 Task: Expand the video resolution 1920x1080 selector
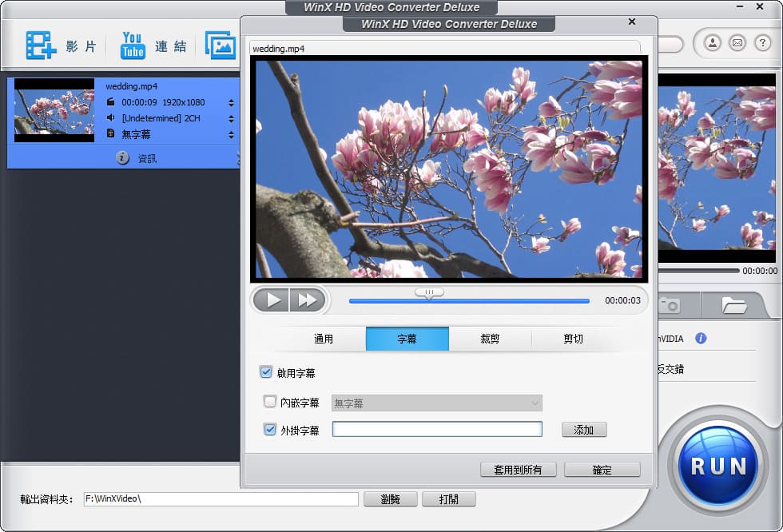[231, 102]
